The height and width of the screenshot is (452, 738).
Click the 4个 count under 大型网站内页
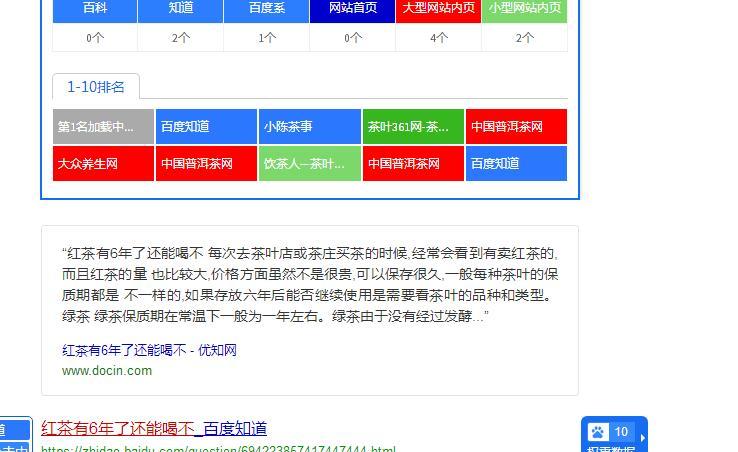click(x=438, y=38)
